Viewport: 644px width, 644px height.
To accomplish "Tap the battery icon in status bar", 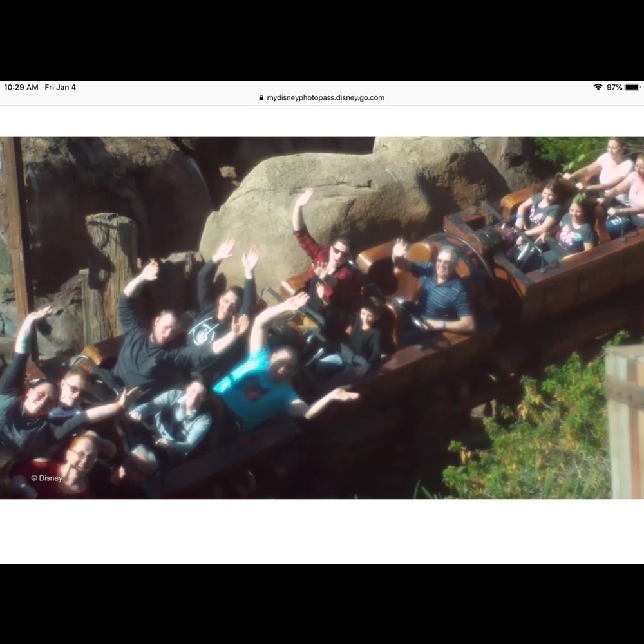I will point(632,87).
